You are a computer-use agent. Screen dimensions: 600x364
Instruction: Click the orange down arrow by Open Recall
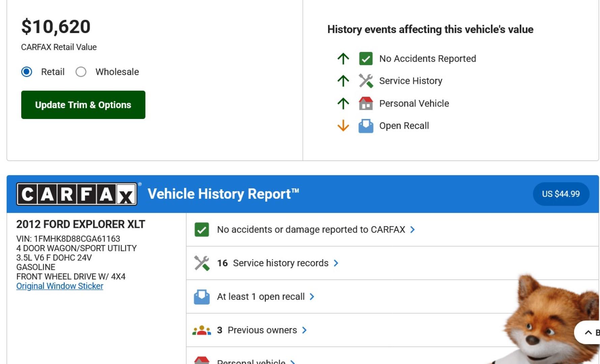tap(343, 126)
